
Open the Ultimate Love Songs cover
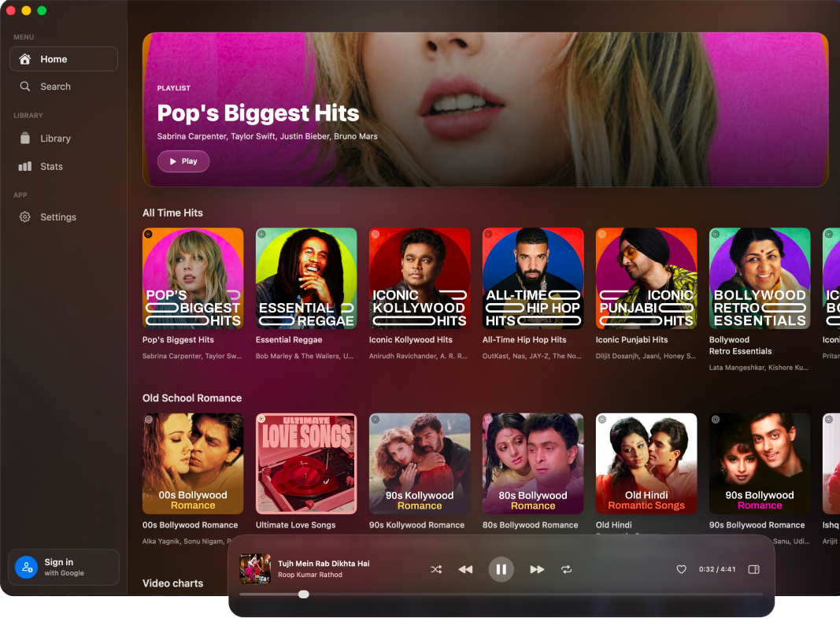(x=306, y=464)
